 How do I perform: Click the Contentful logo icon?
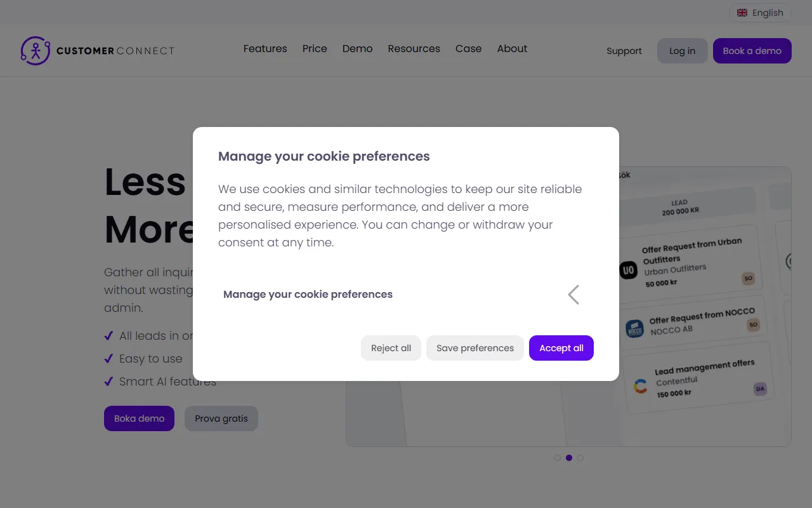(x=641, y=386)
